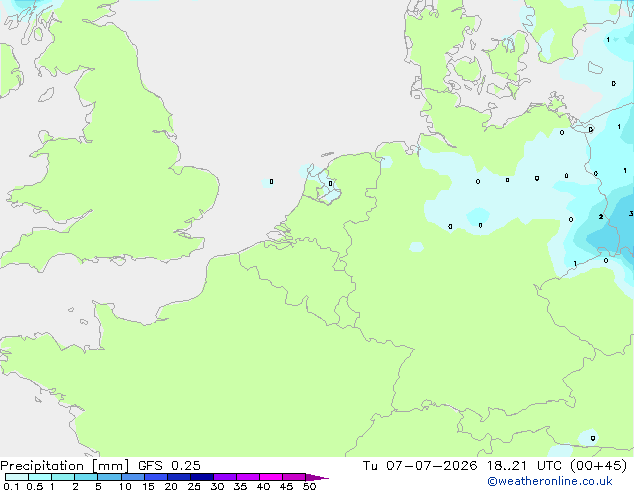Click the 'Precipitation [mm]' title text

click(x=65, y=466)
